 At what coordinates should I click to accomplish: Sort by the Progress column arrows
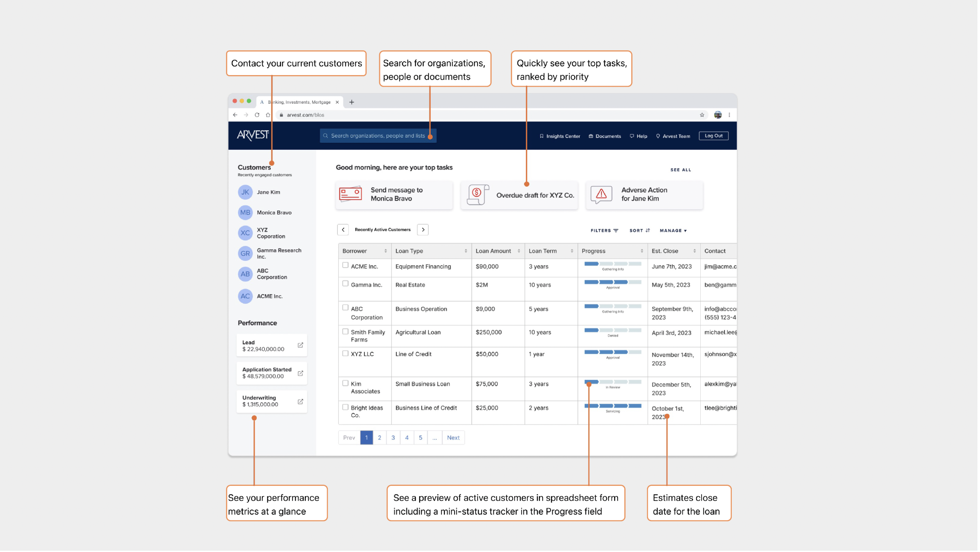642,251
